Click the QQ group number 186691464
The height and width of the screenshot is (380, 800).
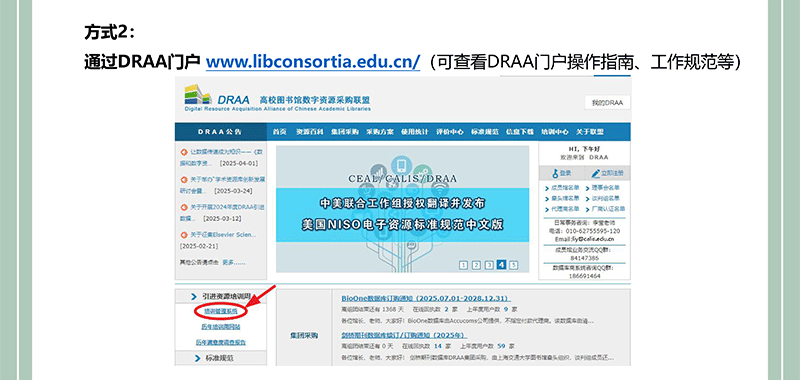tap(584, 275)
